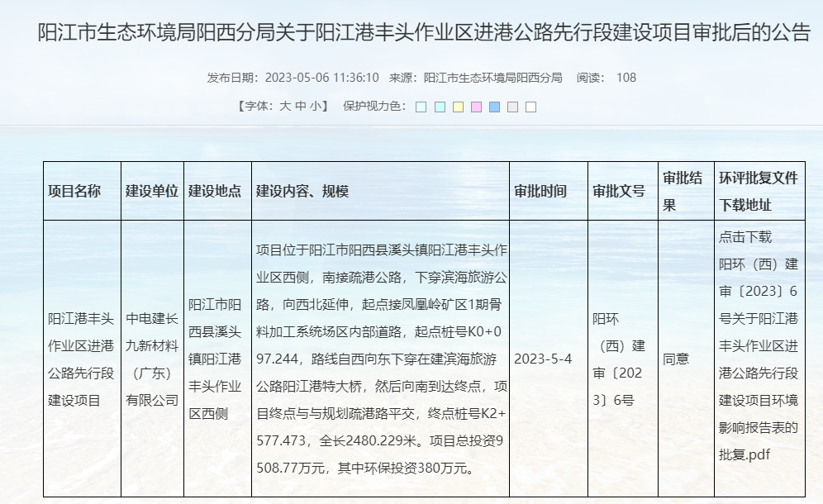Reset background with the white color swatch
The width and height of the screenshot is (823, 504).
530,107
